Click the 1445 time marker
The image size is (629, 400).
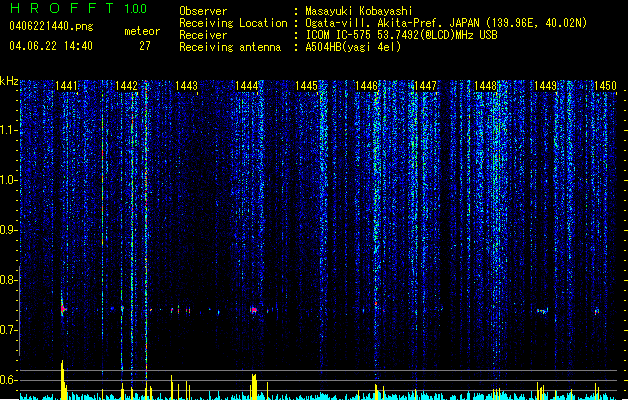(306, 86)
